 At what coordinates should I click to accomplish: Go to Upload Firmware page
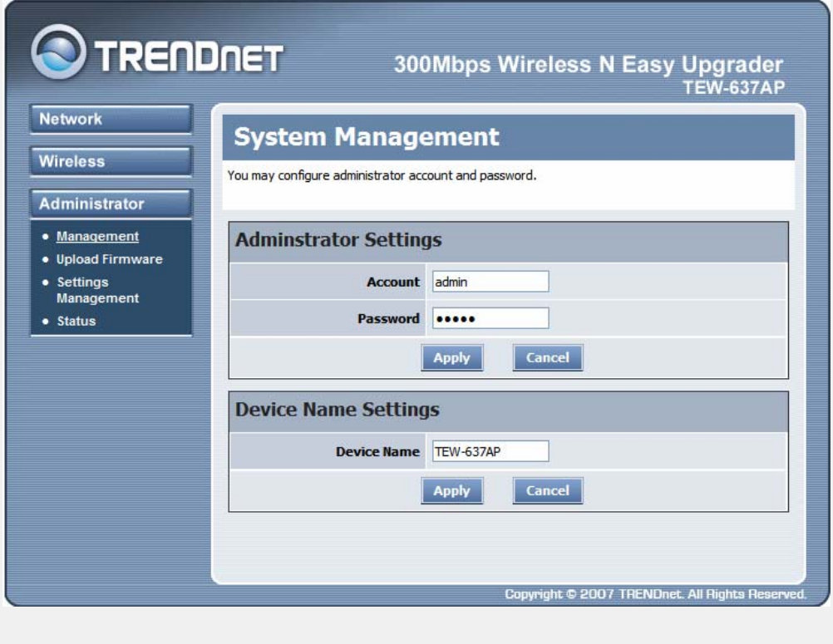coord(110,259)
